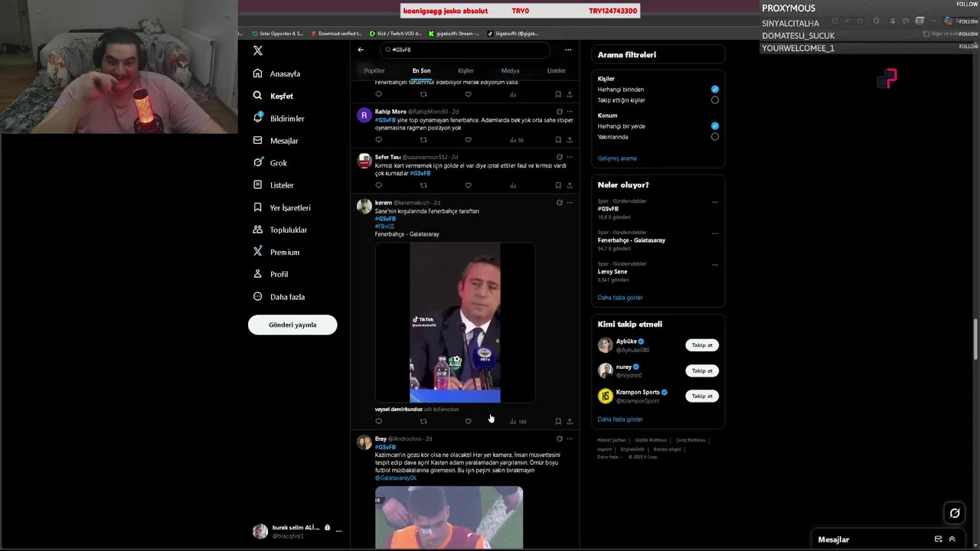Open 'Solar Opposites' bookmark in browser bar
Viewport: 980px width, 551px height.
(277, 34)
